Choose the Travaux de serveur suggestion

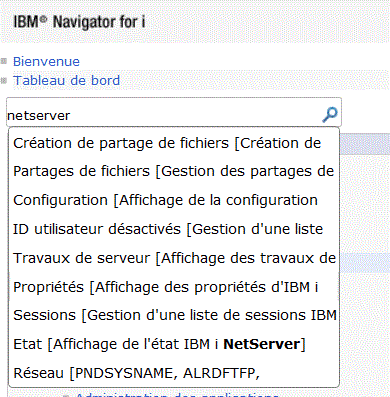click(174, 258)
